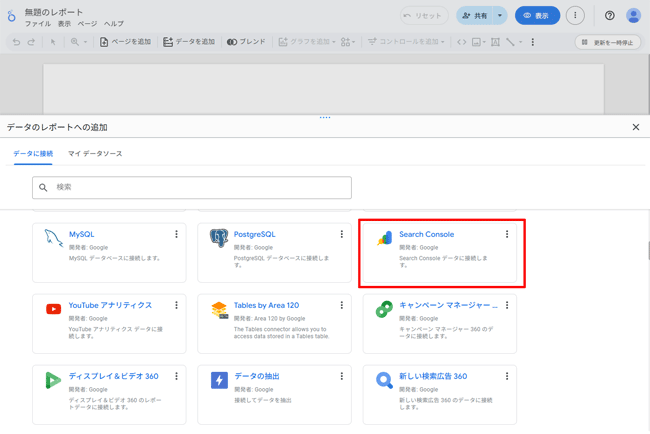The height and width of the screenshot is (434, 650).
Task: Open YouTube アナリティクス card three-dot menu
Action: coord(177,305)
